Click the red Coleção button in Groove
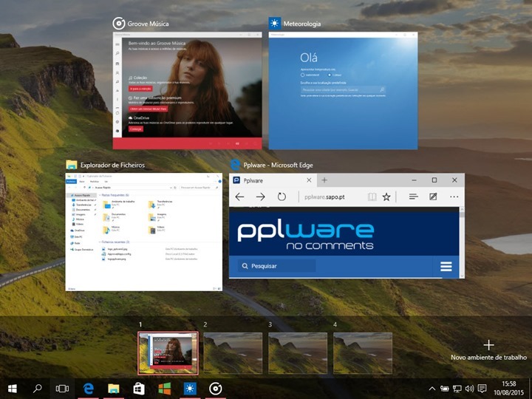The image size is (532, 399). (140, 89)
